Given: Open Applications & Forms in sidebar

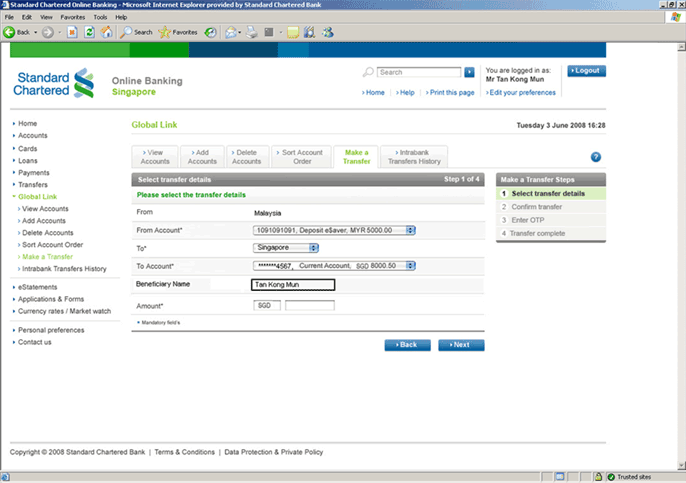Looking at the screenshot, I should (x=51, y=299).
